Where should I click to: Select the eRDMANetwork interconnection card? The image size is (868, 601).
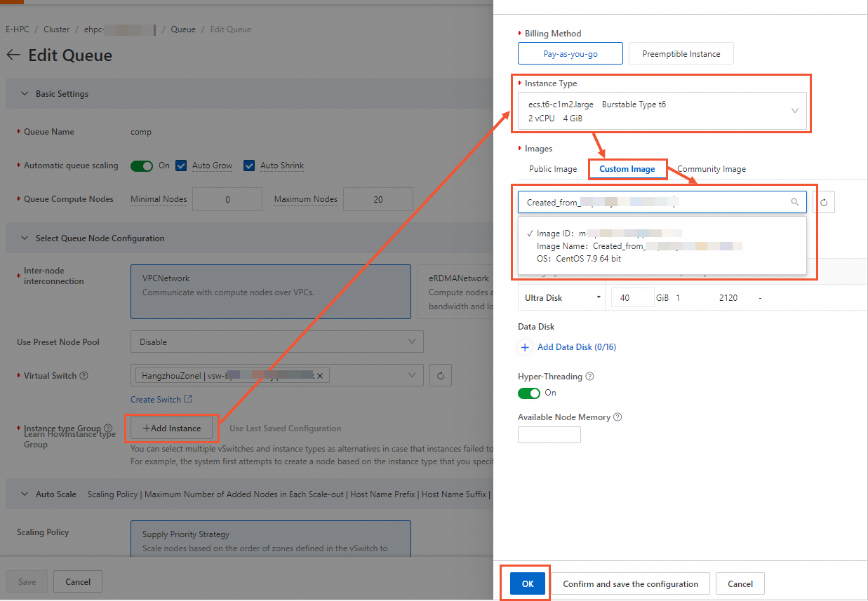pyautogui.click(x=455, y=291)
